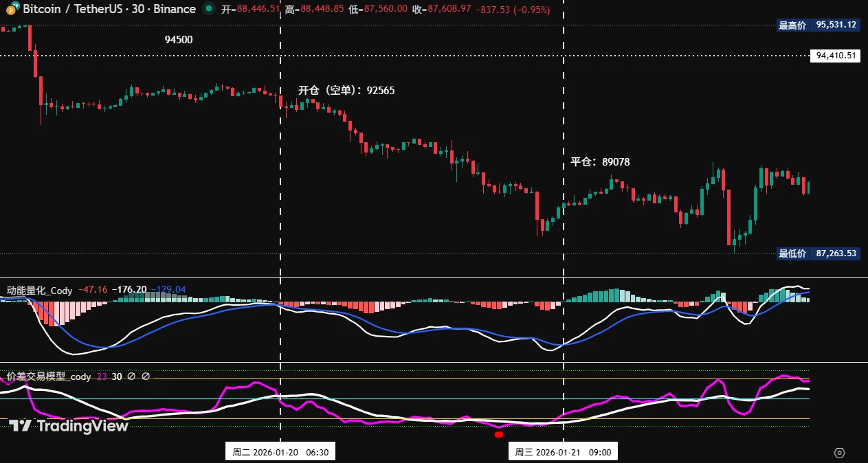Image resolution: width=868 pixels, height=463 pixels.
Task: Click the 94,410.51 price axis label
Action: pos(836,56)
